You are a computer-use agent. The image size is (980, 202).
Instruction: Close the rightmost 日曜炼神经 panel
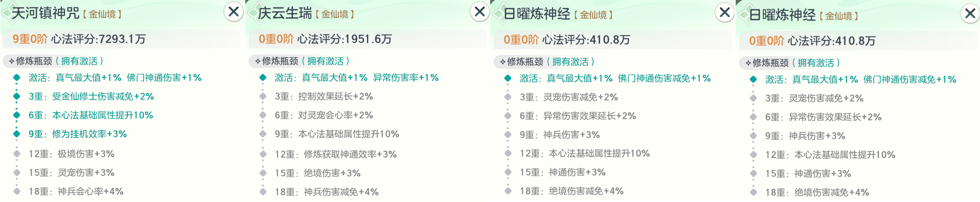[x=970, y=14]
